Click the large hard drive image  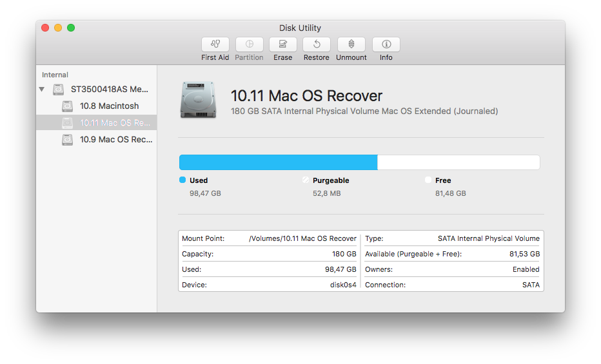tap(198, 99)
